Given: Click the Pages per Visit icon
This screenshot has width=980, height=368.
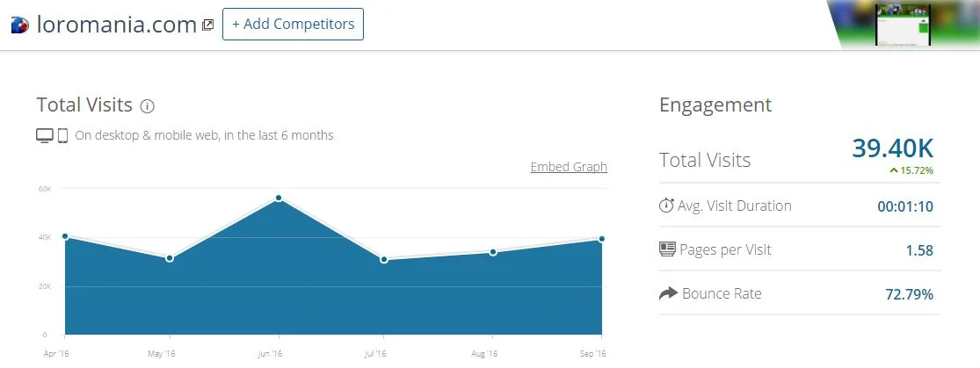Looking at the screenshot, I should (x=667, y=249).
